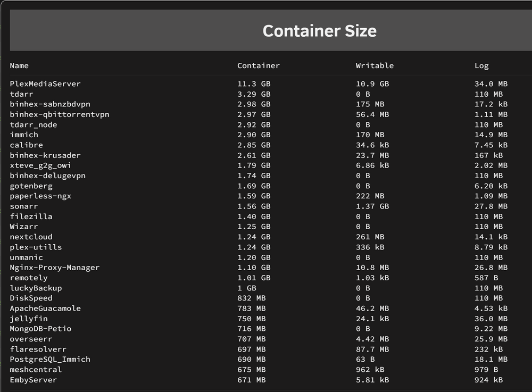Select the Wizarr container name
This screenshot has height=392, width=532.
pos(24,227)
